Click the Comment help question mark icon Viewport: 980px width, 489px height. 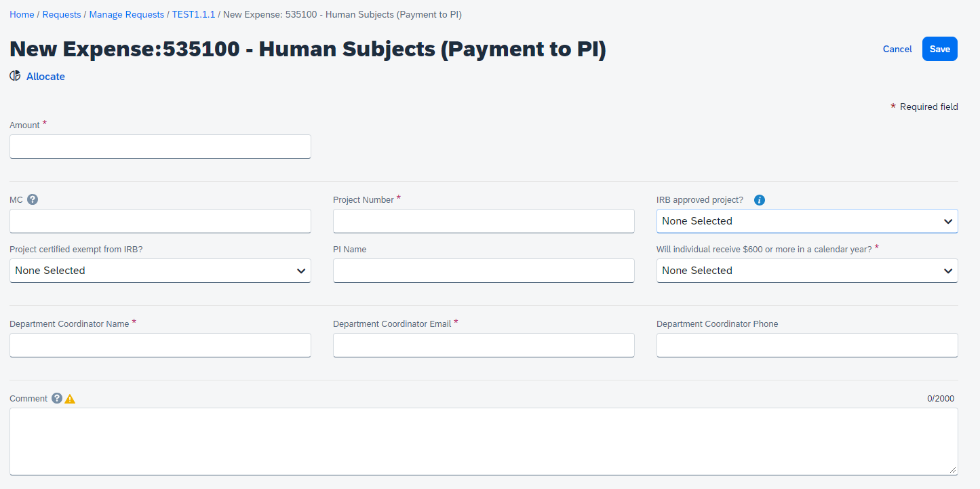coord(57,398)
